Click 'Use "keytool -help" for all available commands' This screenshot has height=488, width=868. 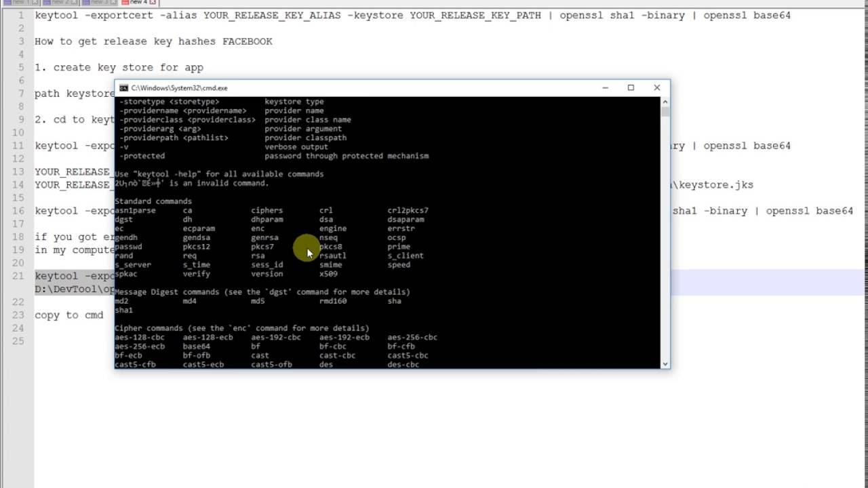[219, 174]
